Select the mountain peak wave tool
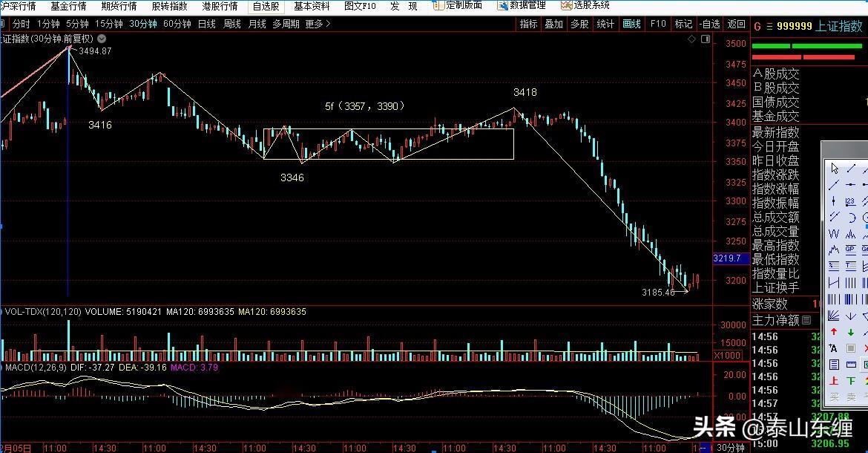Image resolution: width=868 pixels, height=453 pixels. click(834, 250)
